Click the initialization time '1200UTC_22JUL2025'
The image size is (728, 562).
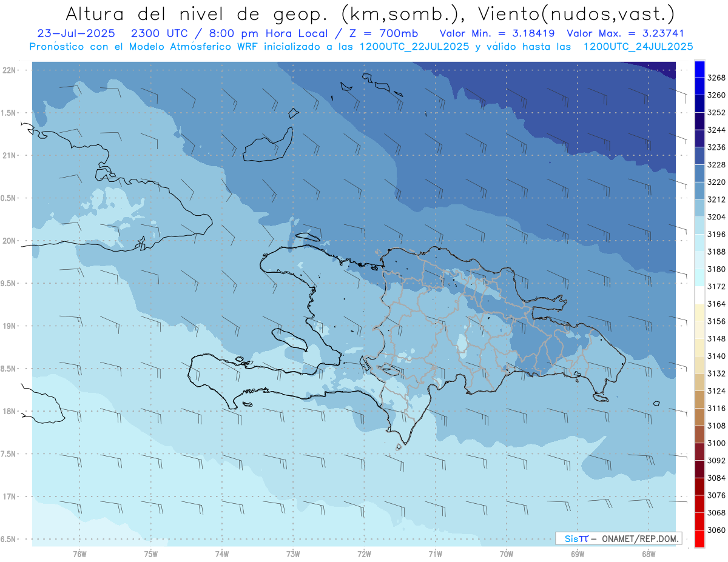[x=415, y=46]
